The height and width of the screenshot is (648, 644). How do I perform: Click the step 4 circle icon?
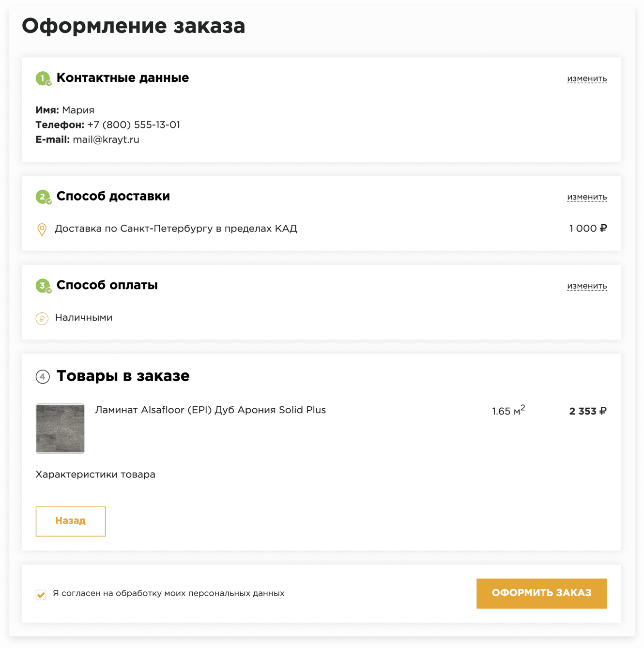43,376
